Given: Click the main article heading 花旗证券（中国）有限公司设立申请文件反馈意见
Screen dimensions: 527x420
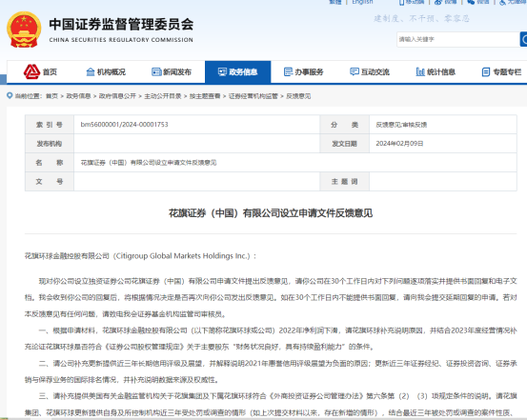Looking at the screenshot, I should [x=271, y=213].
